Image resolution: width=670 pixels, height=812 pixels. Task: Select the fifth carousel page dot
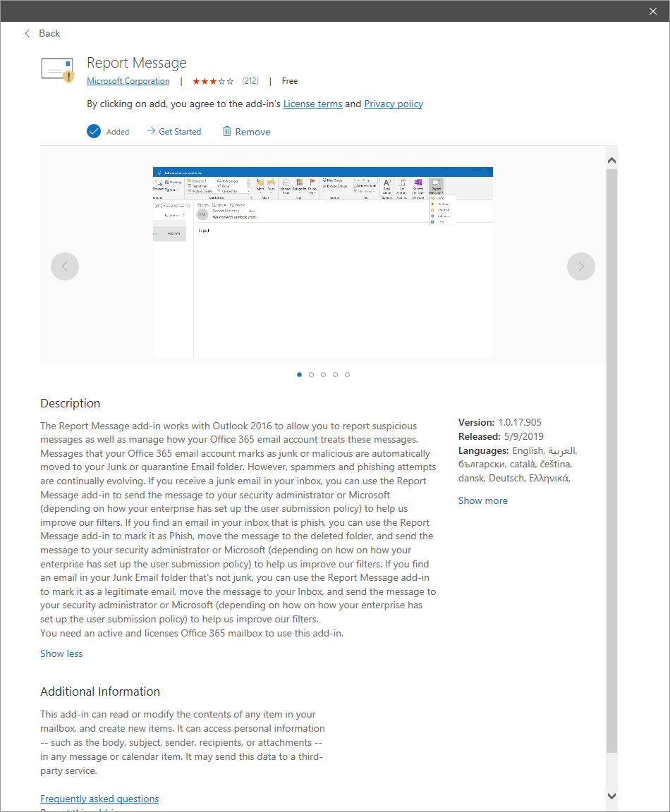(347, 374)
